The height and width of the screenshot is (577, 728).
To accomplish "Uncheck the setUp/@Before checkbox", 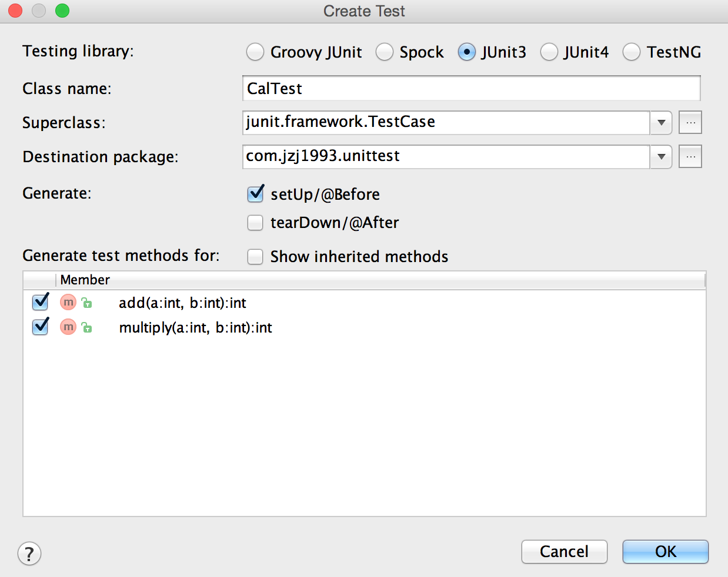I will [255, 194].
